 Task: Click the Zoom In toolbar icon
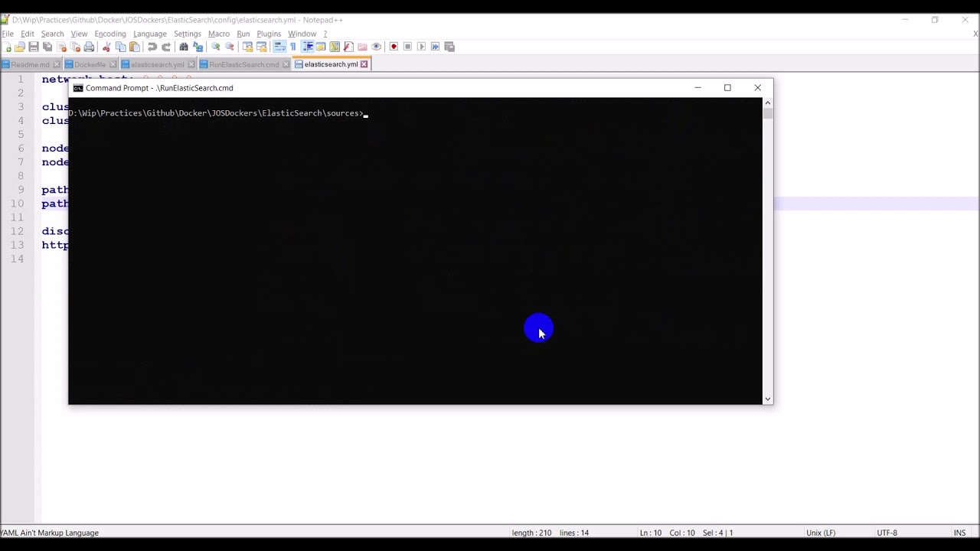tap(215, 47)
